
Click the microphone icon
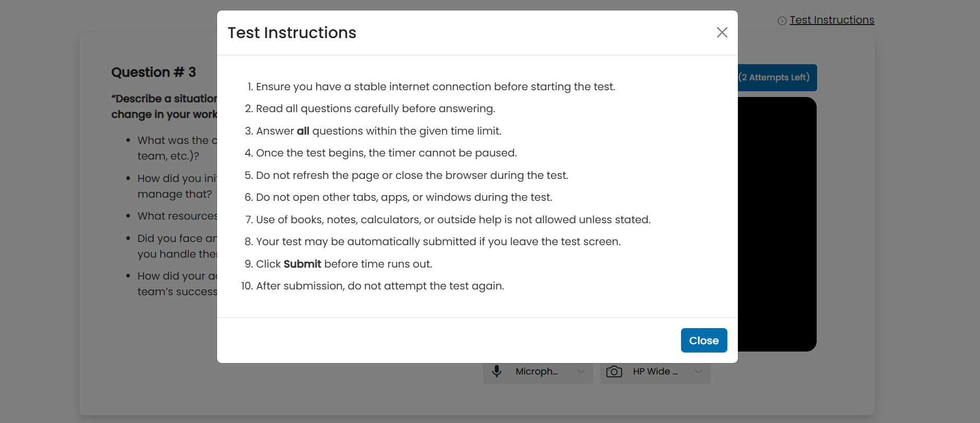coord(497,371)
